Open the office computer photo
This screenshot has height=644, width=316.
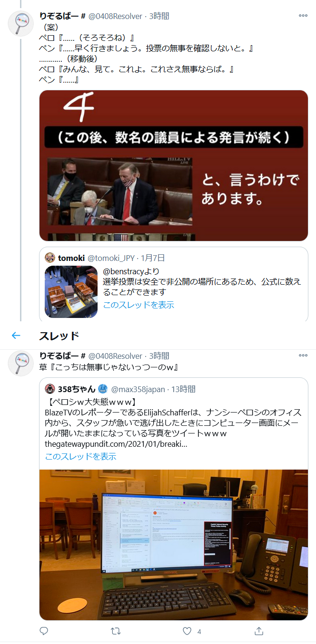[173, 545]
